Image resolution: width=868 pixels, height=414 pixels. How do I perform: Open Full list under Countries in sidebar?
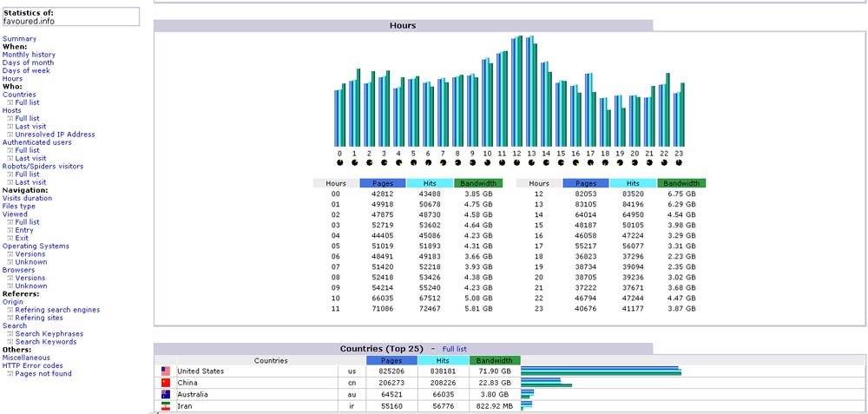[x=27, y=102]
